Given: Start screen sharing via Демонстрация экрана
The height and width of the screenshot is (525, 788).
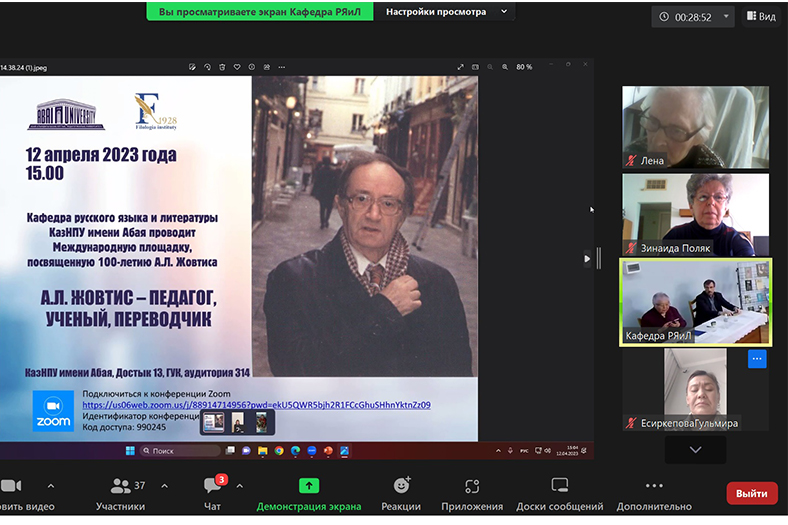Looking at the screenshot, I should (309, 493).
